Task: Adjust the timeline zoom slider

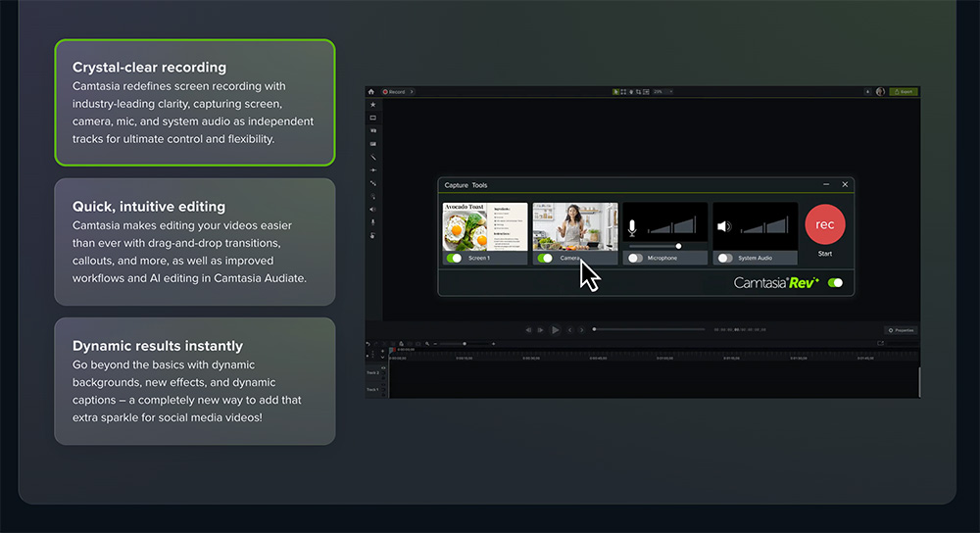Action: [x=465, y=344]
